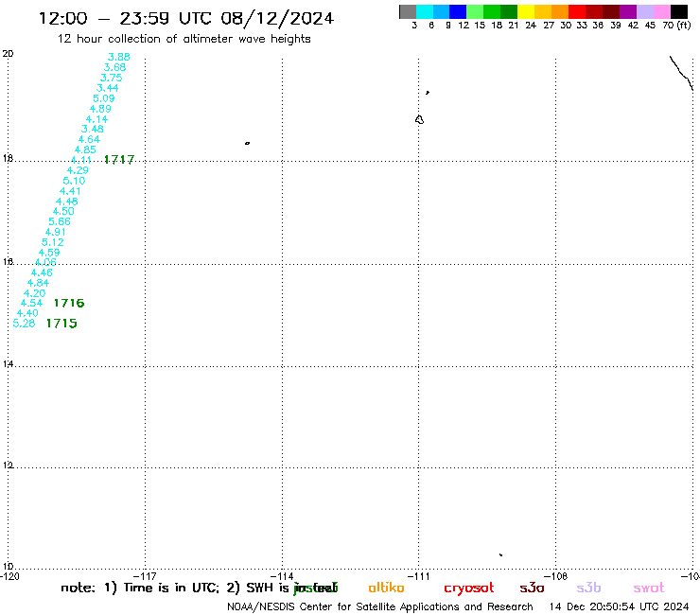Viewport: 700px width, 615px height.
Task: Click the 4.41 altimeter value
Action: (70, 191)
